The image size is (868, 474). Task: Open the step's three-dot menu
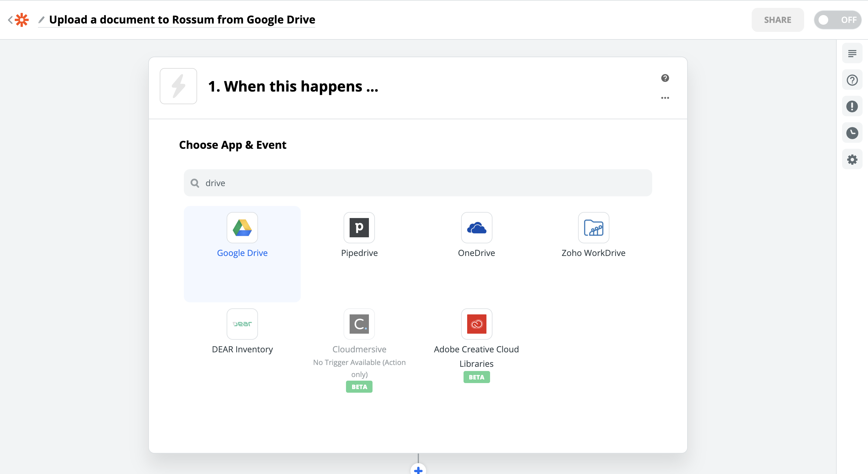coord(665,98)
